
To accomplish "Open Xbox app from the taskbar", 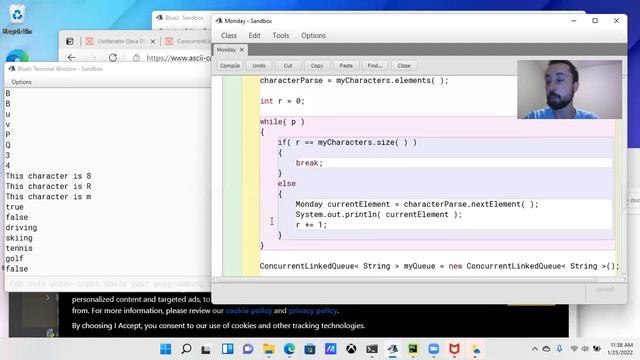I will (351, 349).
